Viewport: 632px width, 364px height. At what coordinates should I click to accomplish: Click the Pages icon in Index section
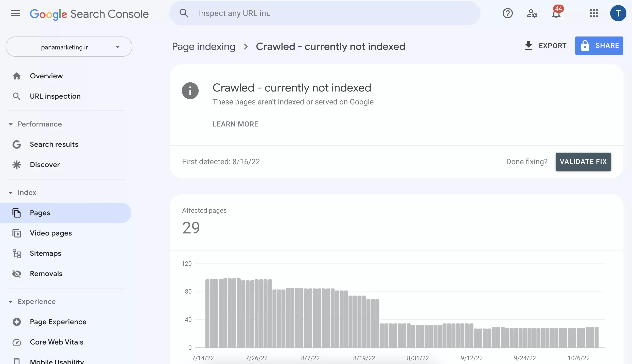pos(16,213)
